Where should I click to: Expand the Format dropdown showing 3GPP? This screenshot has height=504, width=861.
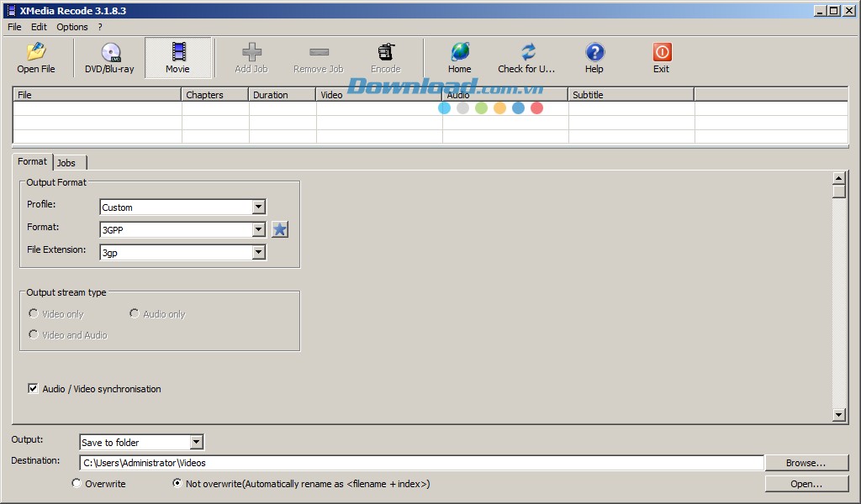click(x=259, y=228)
